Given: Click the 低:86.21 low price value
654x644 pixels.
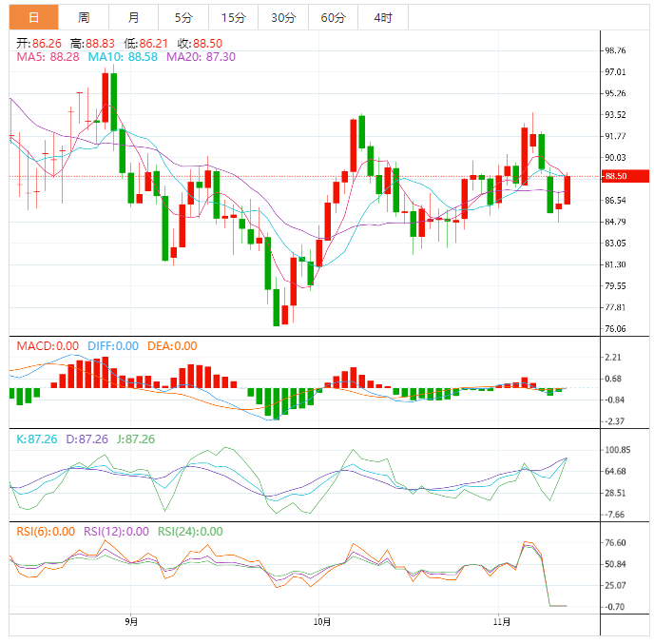Looking at the screenshot, I should (145, 44).
